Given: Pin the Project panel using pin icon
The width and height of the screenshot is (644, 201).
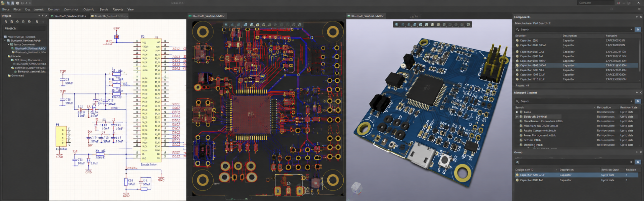Looking at the screenshot, I should (x=43, y=16).
